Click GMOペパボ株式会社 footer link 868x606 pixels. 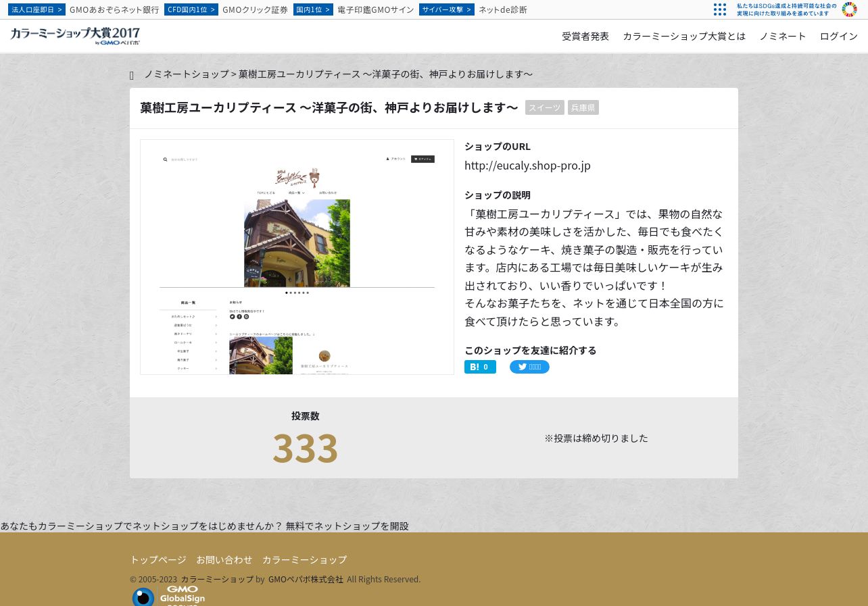(x=306, y=579)
